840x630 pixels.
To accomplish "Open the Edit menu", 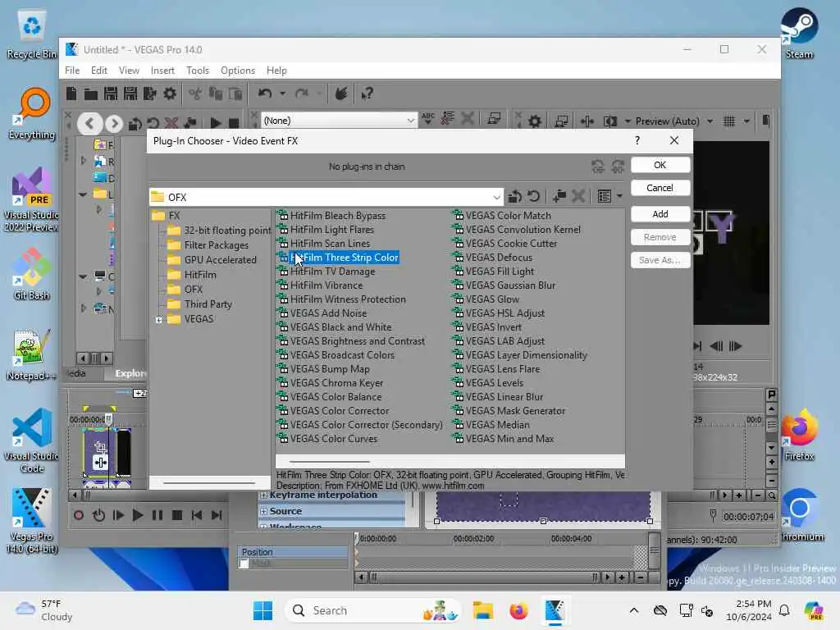I will pos(98,71).
